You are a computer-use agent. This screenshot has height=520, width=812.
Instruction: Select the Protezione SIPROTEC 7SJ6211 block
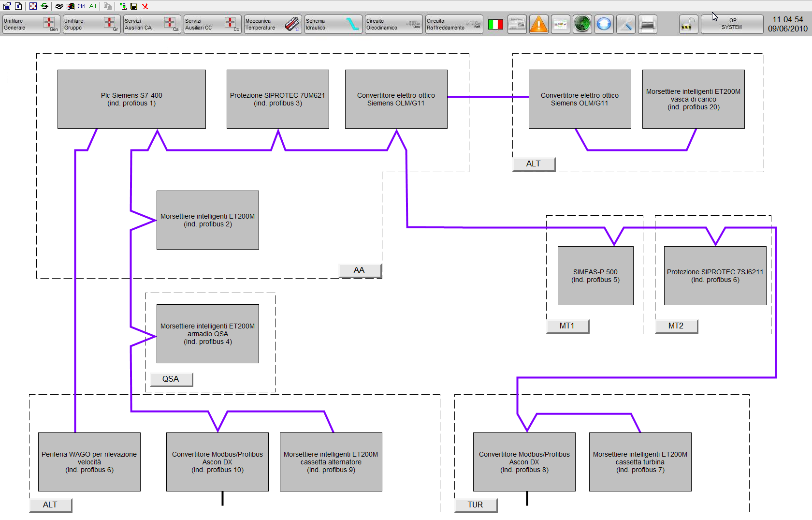715,276
